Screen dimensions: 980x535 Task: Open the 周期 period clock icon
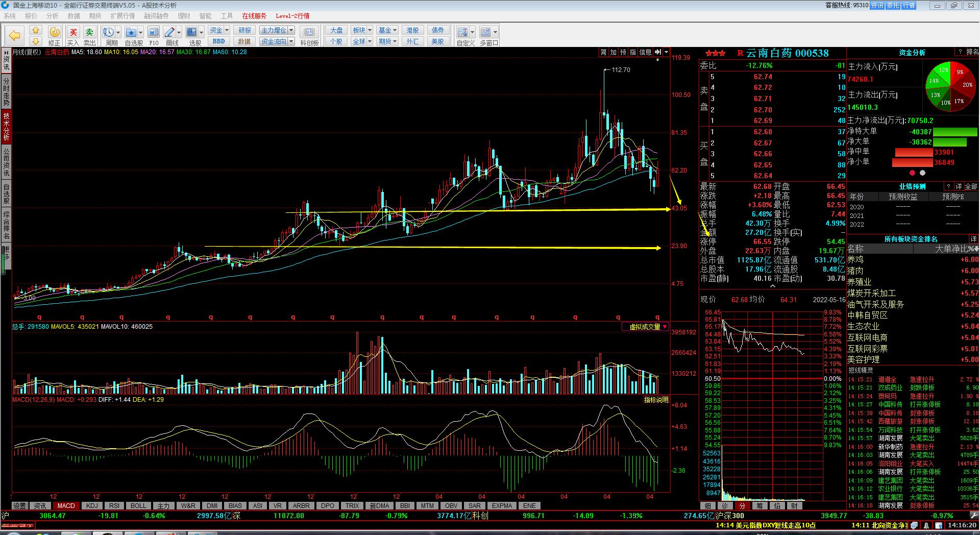[108, 33]
